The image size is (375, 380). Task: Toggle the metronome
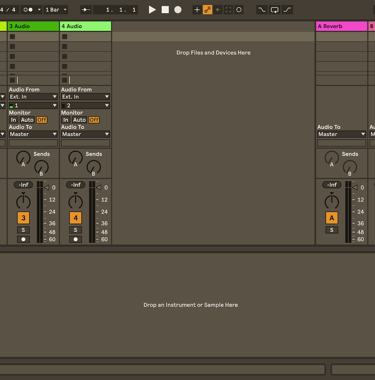[x=28, y=10]
